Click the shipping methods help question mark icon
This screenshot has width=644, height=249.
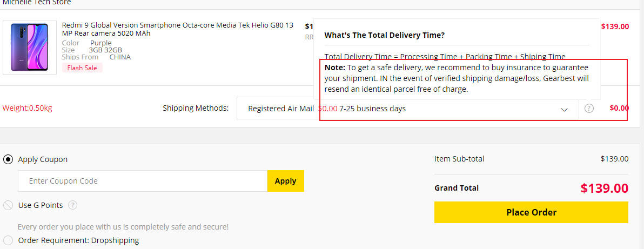point(589,109)
